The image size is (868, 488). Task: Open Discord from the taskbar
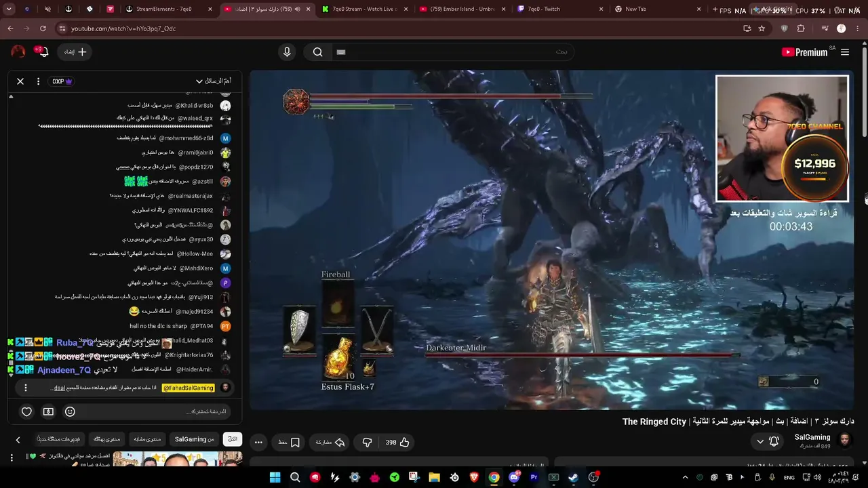click(x=514, y=477)
